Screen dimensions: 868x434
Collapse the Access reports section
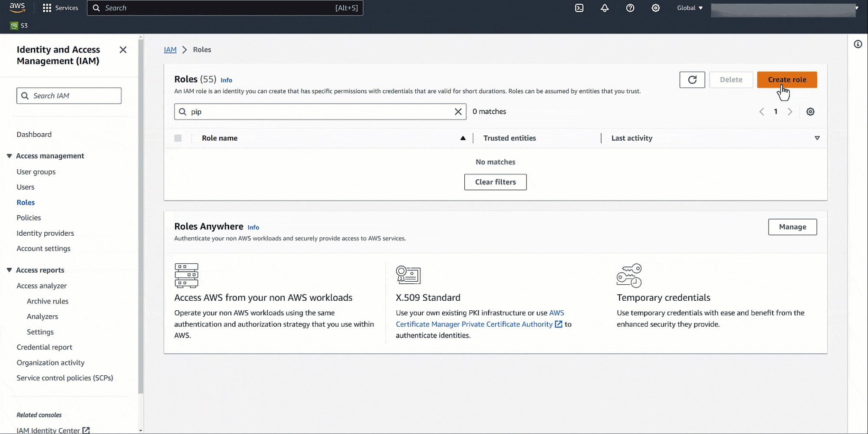(x=9, y=270)
